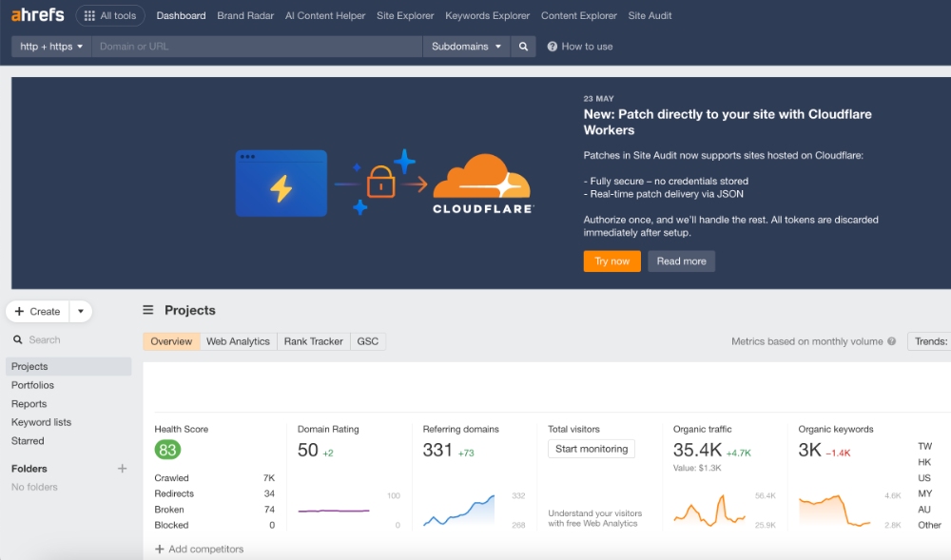Switch to the Rank Tracker tab
Viewport: 951px width, 560px height.
pos(314,341)
